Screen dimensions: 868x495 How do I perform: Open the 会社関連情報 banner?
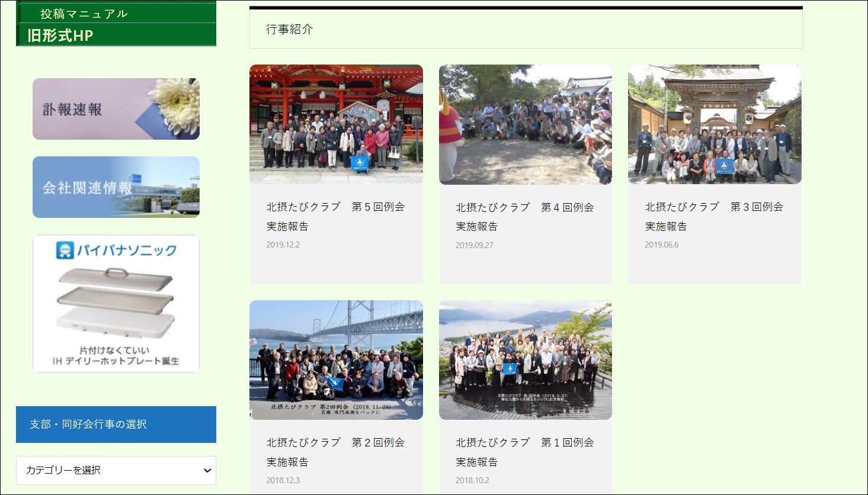pos(116,187)
